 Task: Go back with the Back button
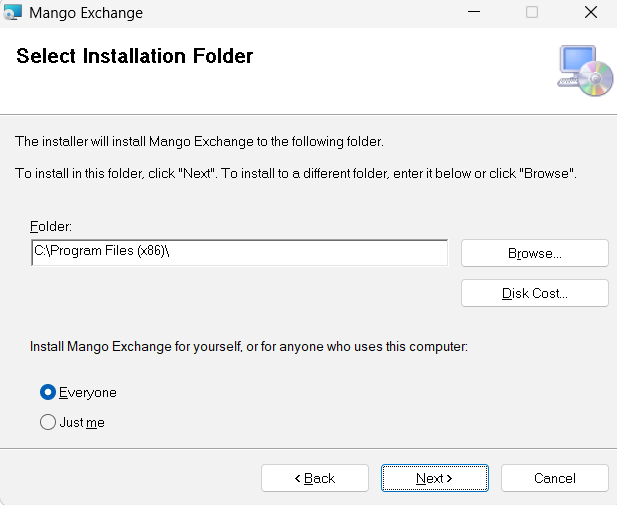[315, 478]
